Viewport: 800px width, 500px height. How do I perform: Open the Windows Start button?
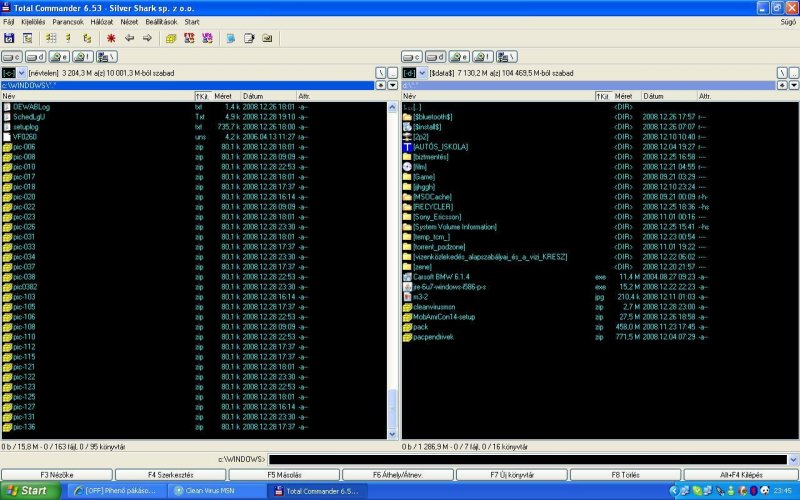tap(31, 491)
